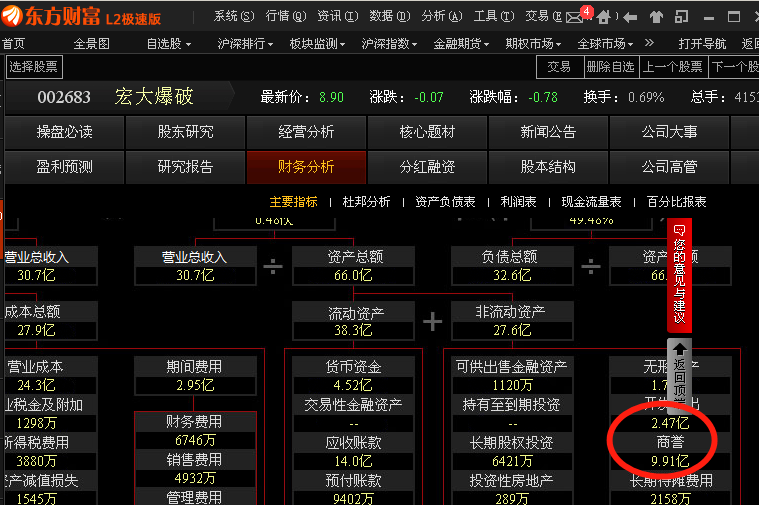Click 非流动资产 27.6亿 box
Screen dimensions: 759x505
(x=513, y=321)
